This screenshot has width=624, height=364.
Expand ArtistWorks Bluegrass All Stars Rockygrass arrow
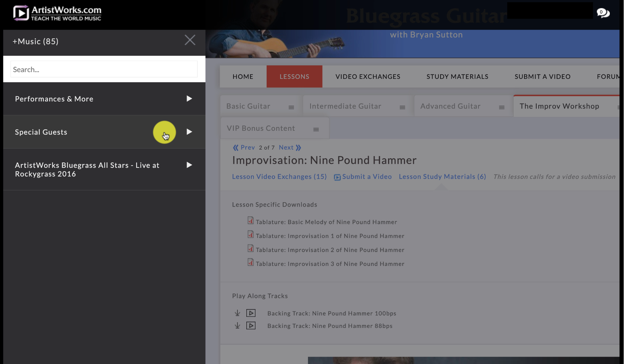coord(189,165)
